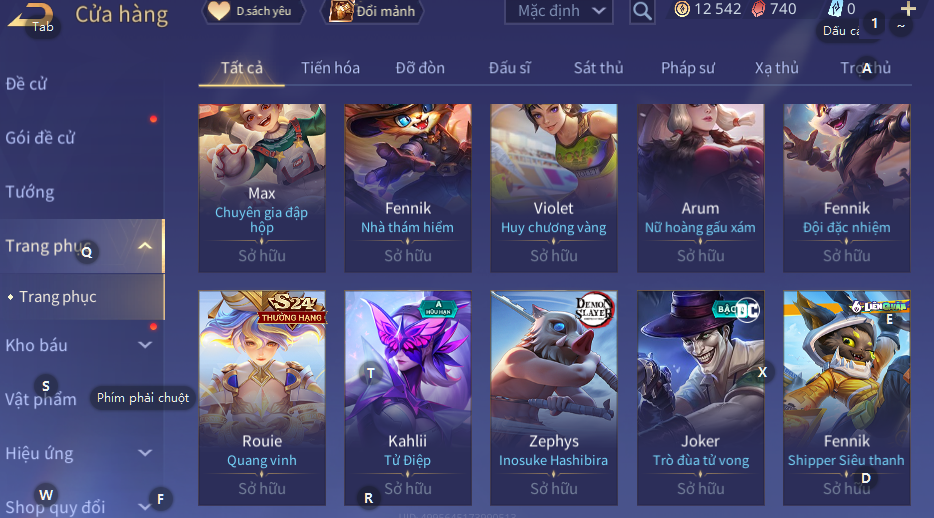Select the Sát thủ tab
This screenshot has height=518, width=934.
pyautogui.click(x=598, y=68)
